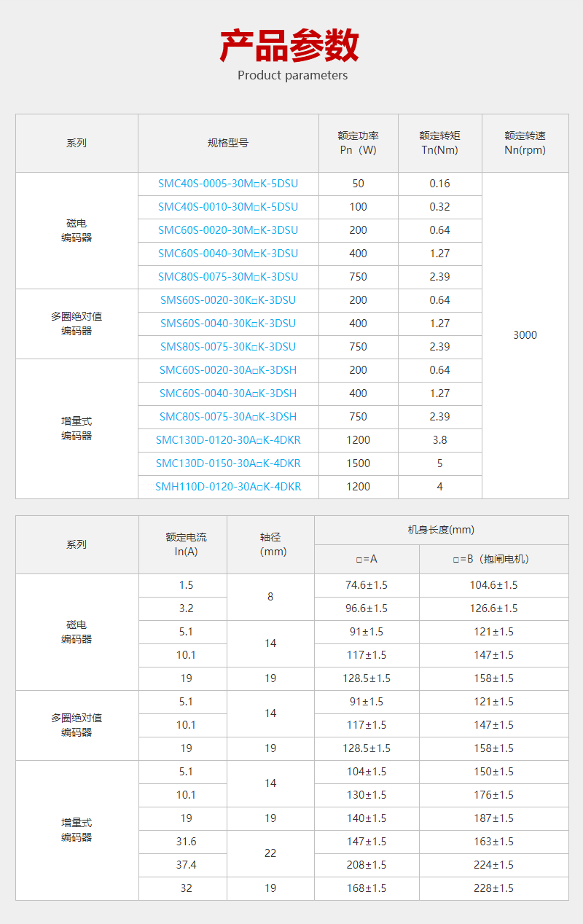Click the 机身长度(mm) header
583x924 pixels.
point(441,530)
